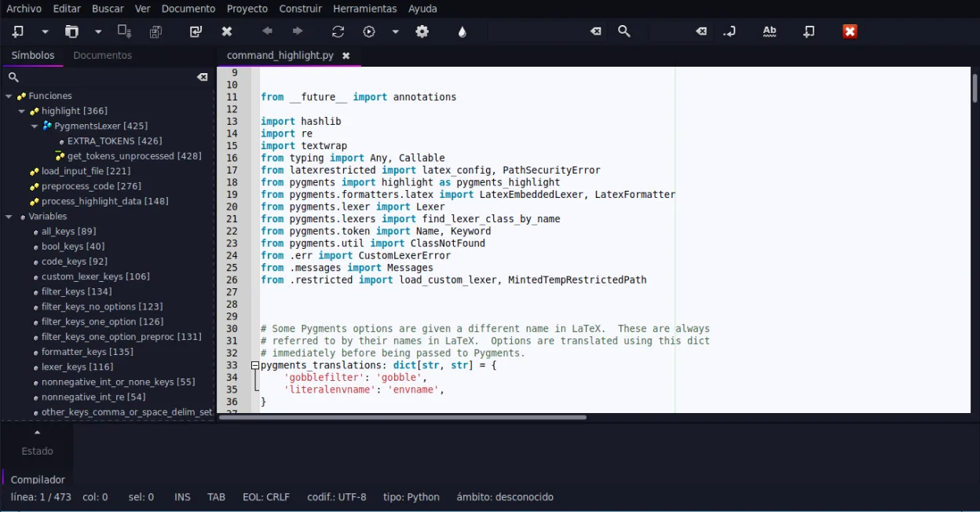Open the Herramientas menu
Screen dimensions: 980x512
[x=365, y=9]
